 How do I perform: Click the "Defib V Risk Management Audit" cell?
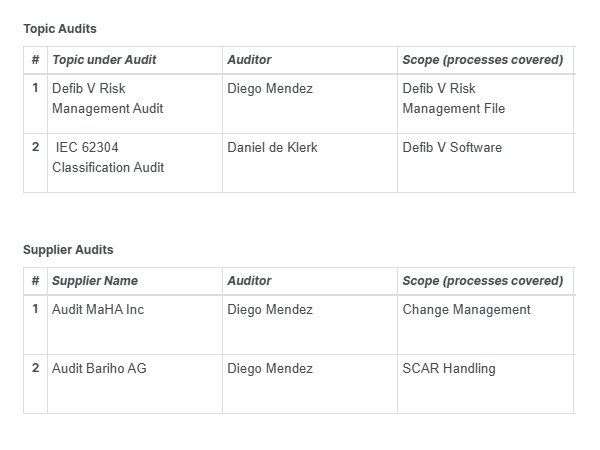click(x=107, y=98)
